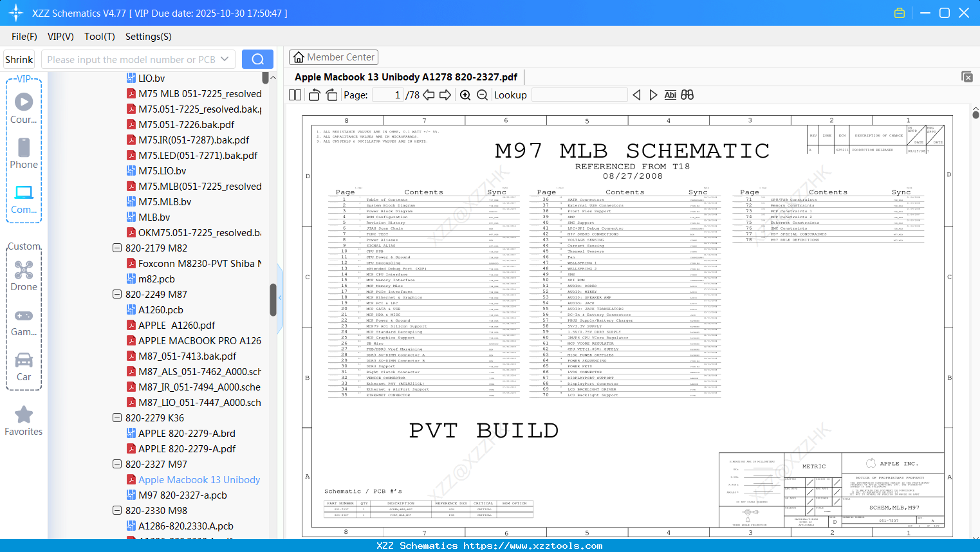980x552 pixels.
Task: Zoom in on the schematic
Action: (465, 95)
